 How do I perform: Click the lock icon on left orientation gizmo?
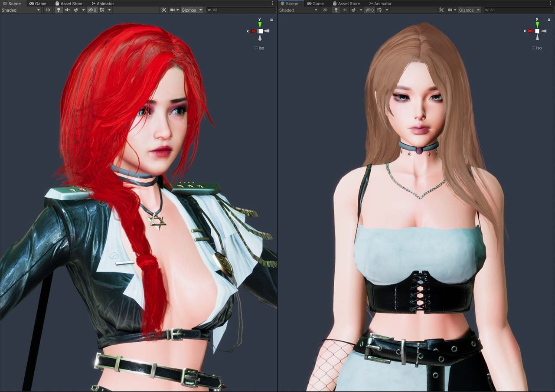(271, 20)
